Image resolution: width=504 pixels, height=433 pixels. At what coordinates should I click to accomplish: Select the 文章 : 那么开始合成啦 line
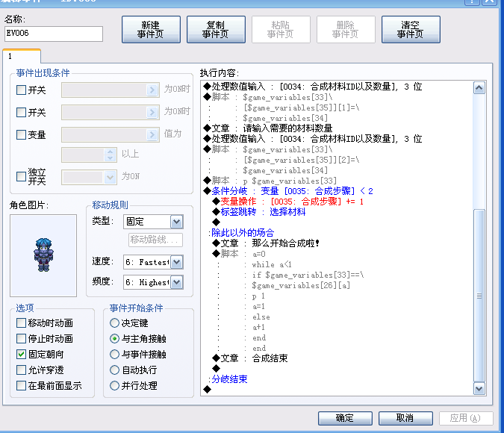pyautogui.click(x=266, y=243)
